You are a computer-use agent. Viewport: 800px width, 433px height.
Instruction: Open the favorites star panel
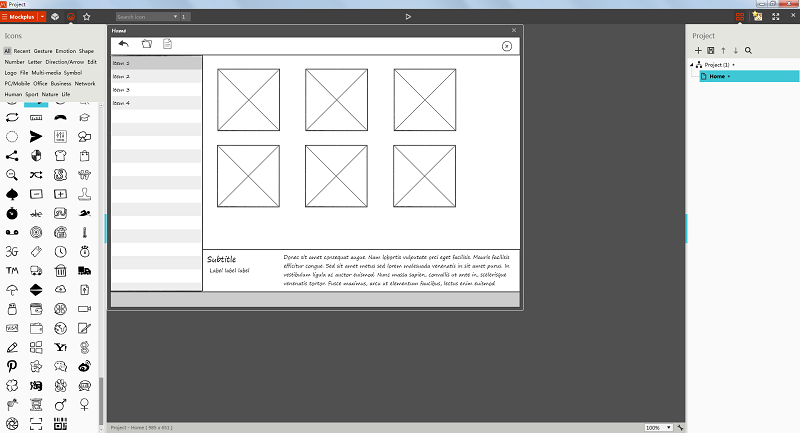87,16
